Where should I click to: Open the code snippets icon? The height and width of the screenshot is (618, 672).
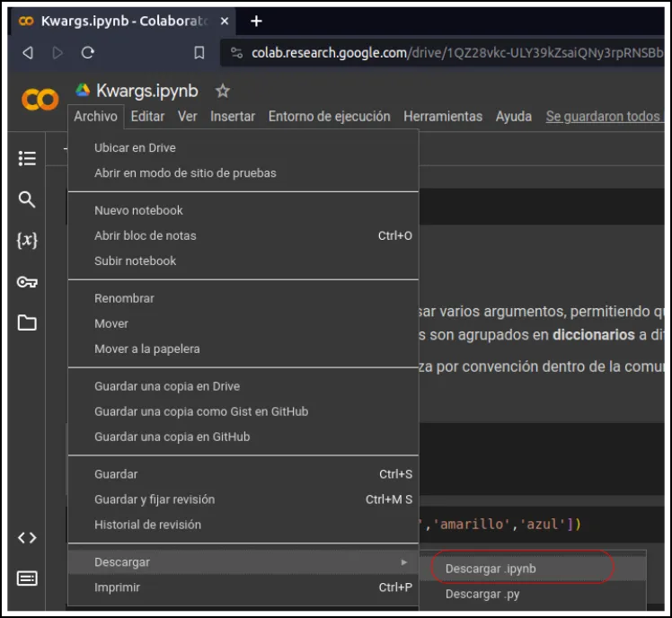[27, 537]
